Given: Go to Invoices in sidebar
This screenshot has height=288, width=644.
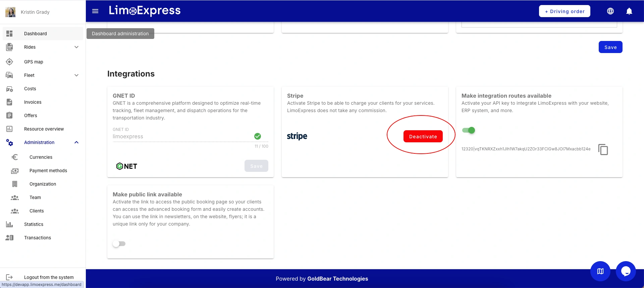Looking at the screenshot, I should click(x=33, y=102).
